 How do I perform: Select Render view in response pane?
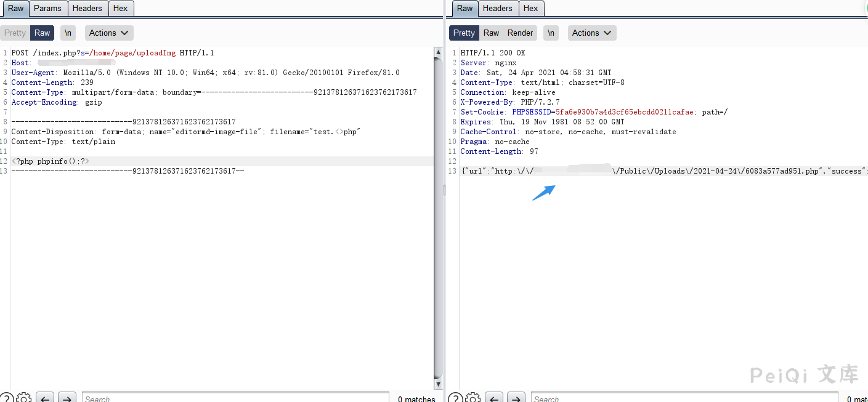(x=521, y=33)
